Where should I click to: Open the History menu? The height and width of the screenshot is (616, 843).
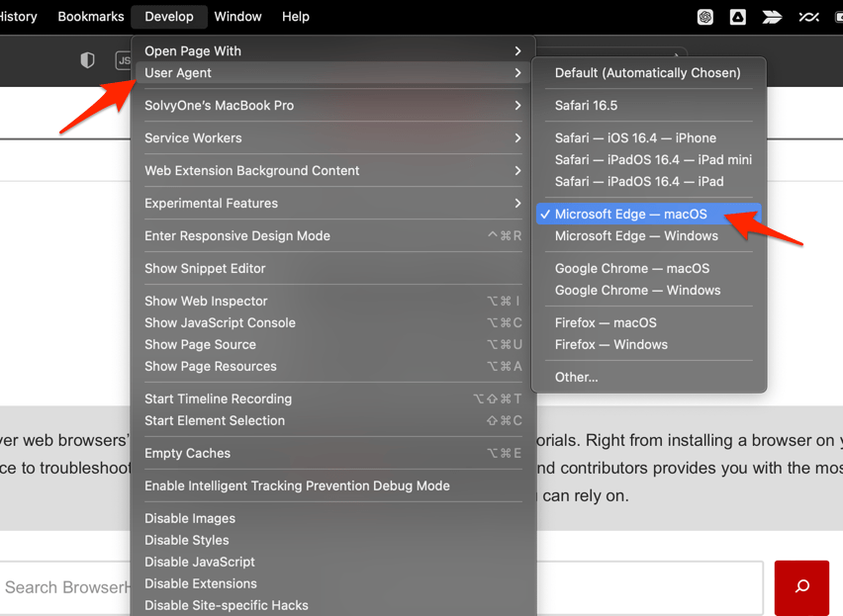click(x=18, y=17)
